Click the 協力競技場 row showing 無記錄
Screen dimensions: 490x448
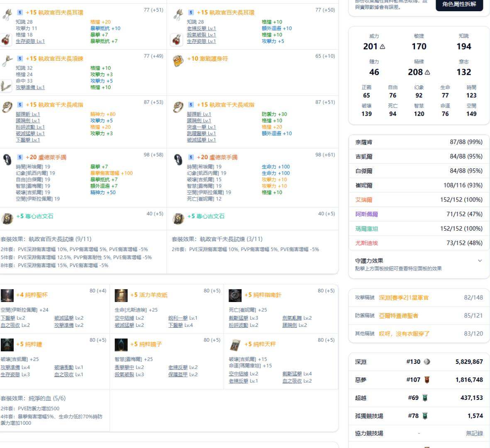tap(419, 433)
